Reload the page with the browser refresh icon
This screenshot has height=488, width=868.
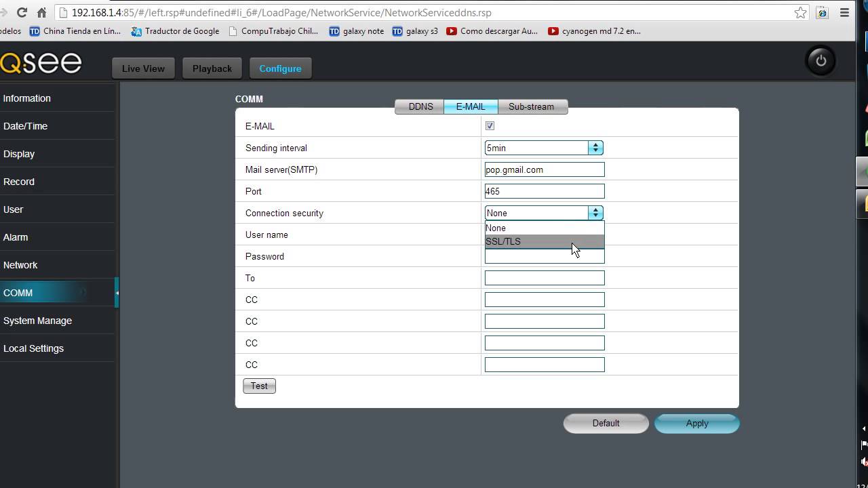22,12
